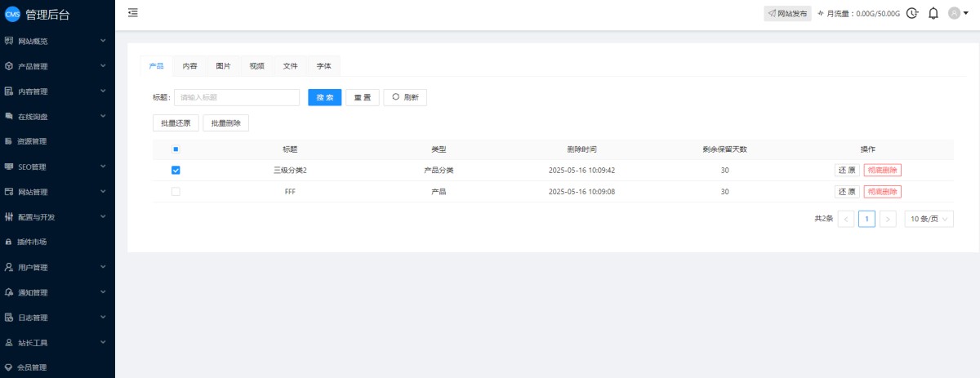The width and height of the screenshot is (980, 378).
Task: Switch to the 视频 tab
Action: pyautogui.click(x=256, y=66)
